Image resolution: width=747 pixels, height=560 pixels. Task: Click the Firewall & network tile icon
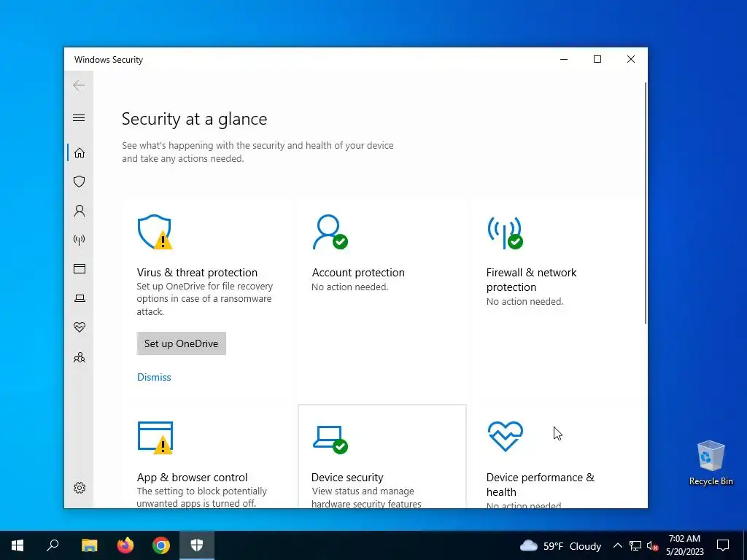(505, 233)
